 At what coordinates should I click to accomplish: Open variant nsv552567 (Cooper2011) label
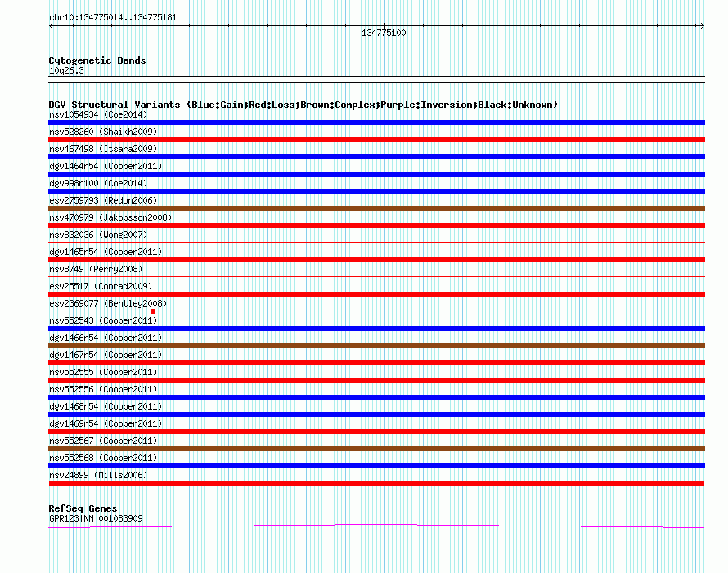click(x=103, y=441)
